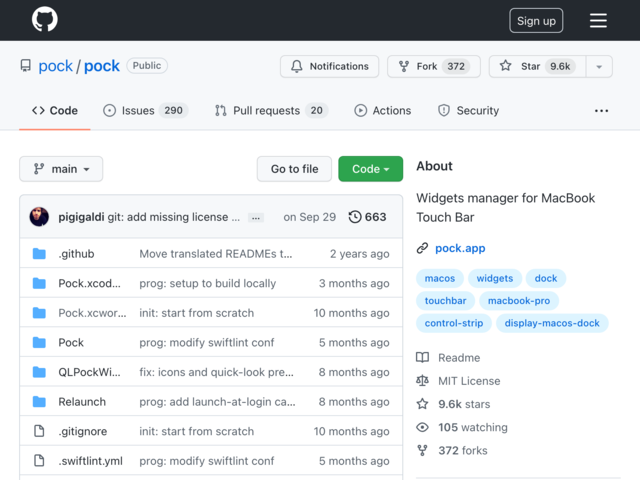Open the green Code dropdown
Screen dimensions: 640x480
coord(371,169)
